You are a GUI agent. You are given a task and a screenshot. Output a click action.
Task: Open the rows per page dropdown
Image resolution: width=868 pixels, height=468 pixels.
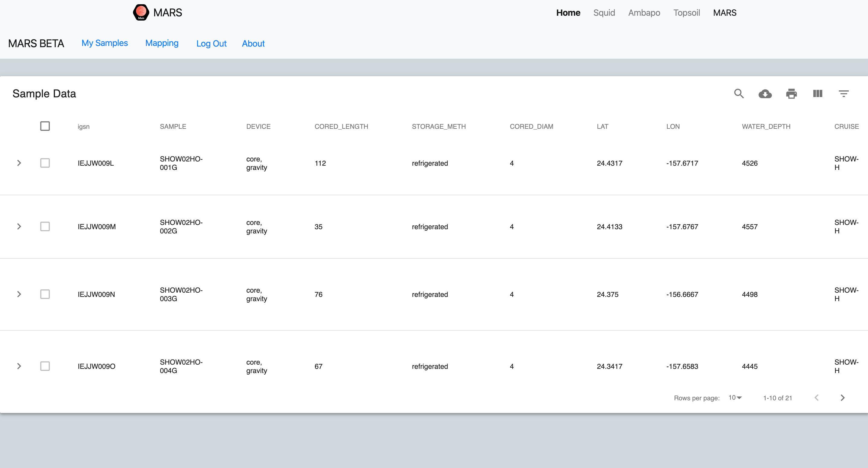tap(735, 398)
